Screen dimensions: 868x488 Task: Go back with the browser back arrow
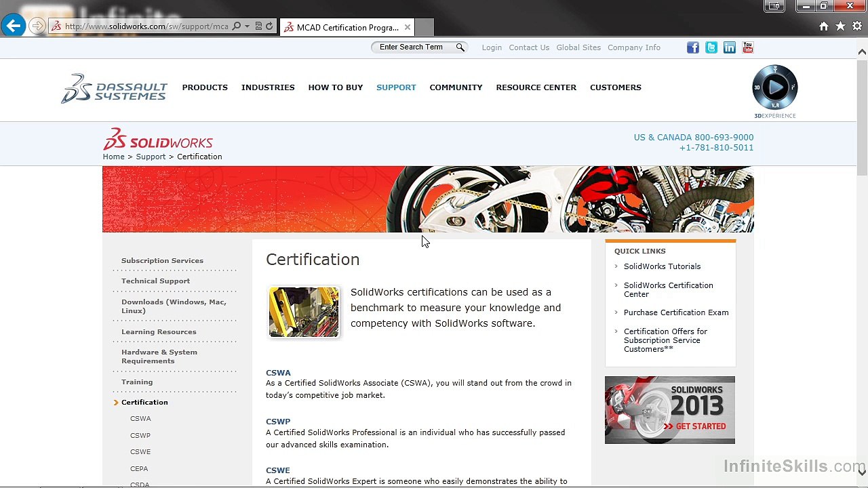(x=13, y=26)
